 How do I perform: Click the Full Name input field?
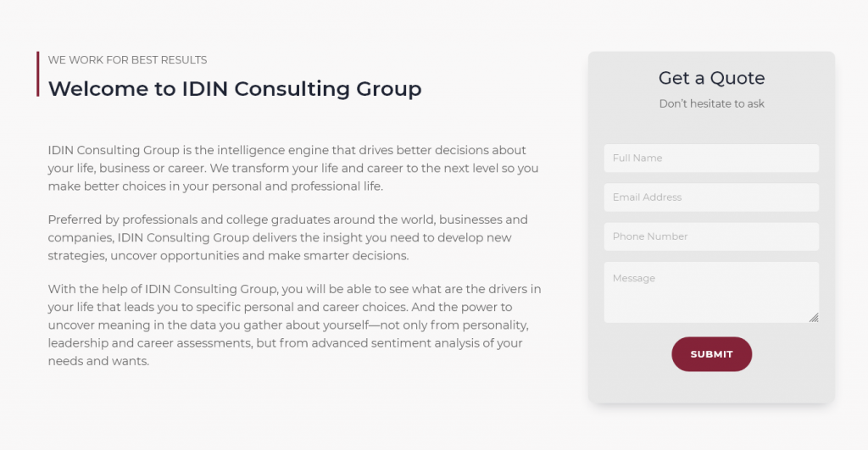point(711,158)
